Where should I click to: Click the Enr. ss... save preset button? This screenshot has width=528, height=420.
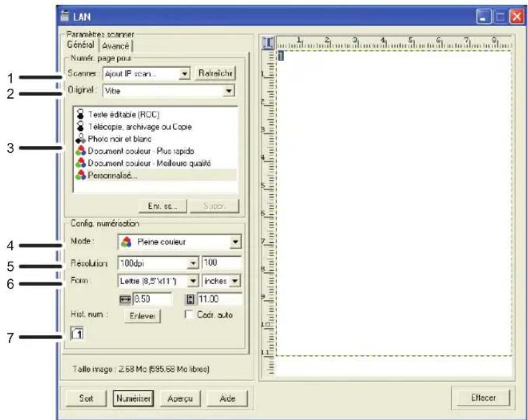coord(163,206)
